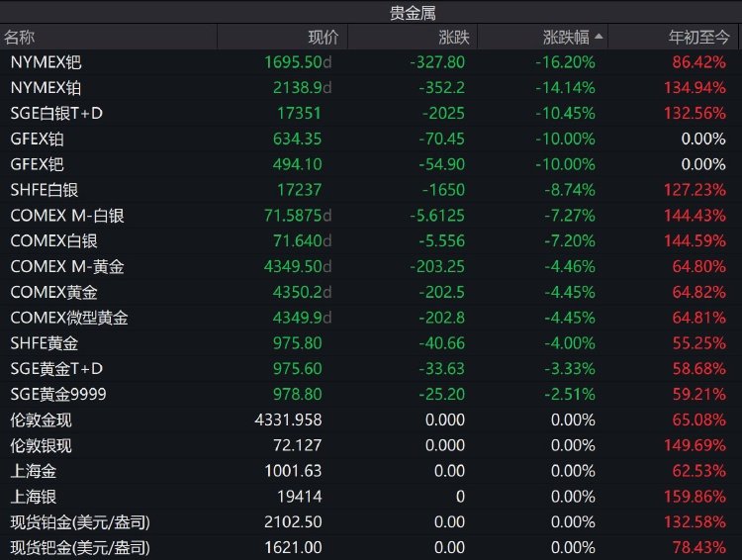The height and width of the screenshot is (560, 742).
Task: Click the GFEX钯 entry
Action: pyautogui.click(x=37, y=164)
